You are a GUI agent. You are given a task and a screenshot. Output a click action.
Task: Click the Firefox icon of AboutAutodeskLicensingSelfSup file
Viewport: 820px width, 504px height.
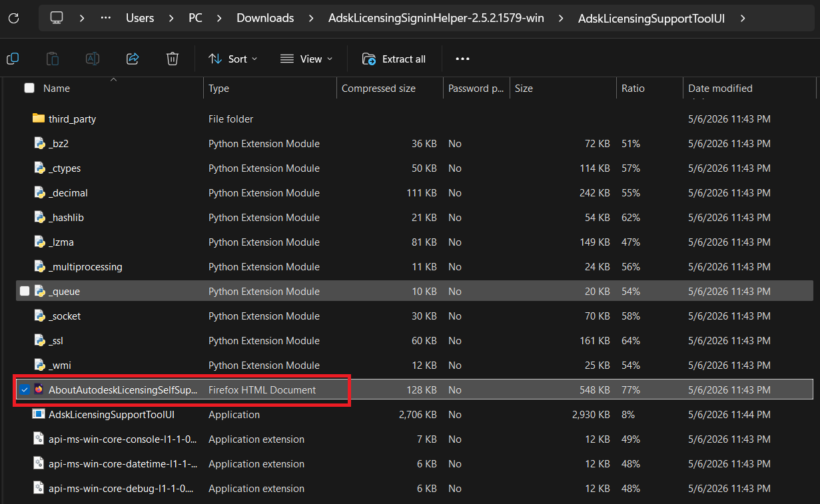click(x=39, y=389)
